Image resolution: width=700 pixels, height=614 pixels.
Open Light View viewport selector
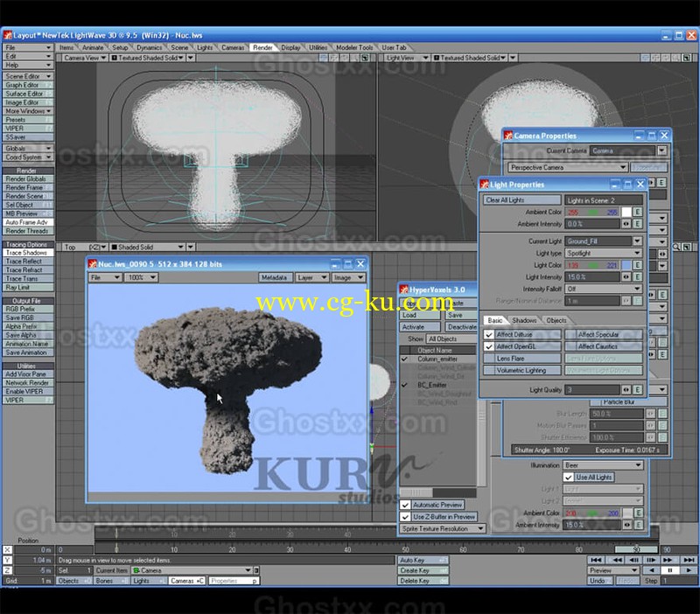(405, 58)
